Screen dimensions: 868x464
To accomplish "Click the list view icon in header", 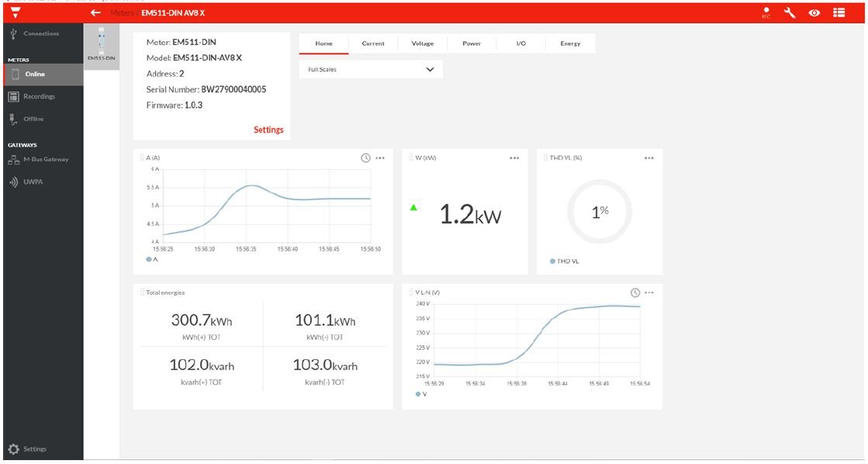I will pos(839,13).
